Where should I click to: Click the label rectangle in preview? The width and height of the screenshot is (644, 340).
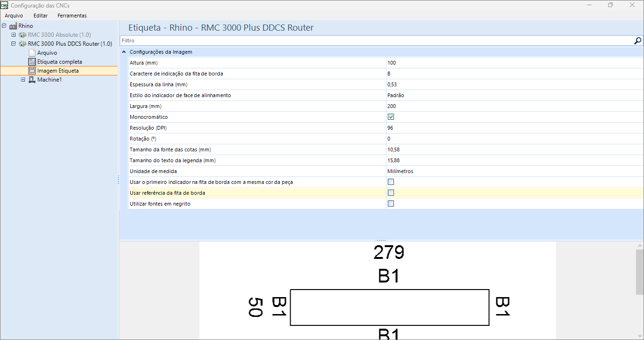click(389, 307)
